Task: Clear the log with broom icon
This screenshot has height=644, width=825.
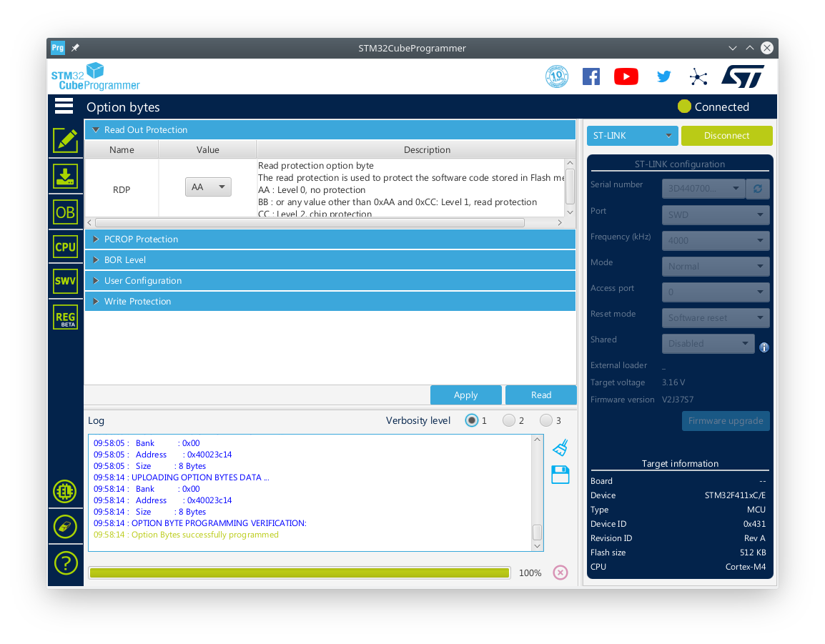Action: pos(560,447)
